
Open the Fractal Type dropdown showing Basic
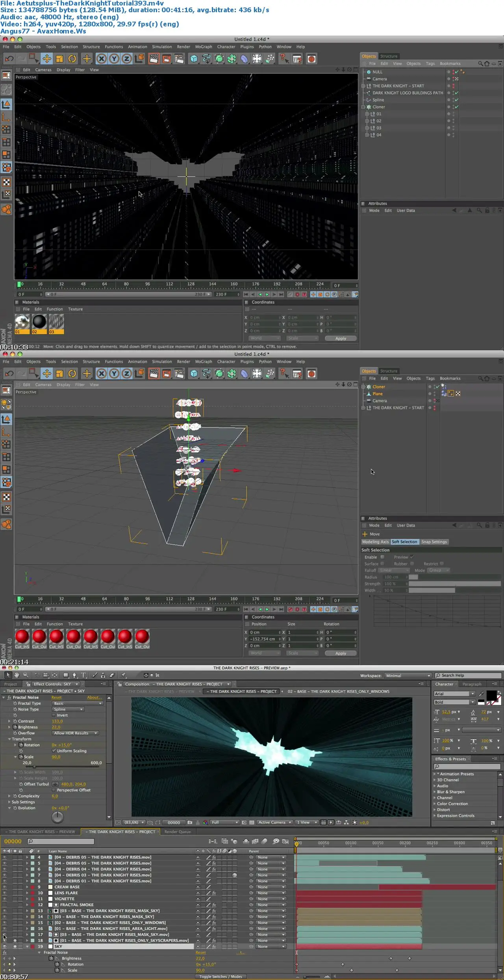[x=78, y=703]
